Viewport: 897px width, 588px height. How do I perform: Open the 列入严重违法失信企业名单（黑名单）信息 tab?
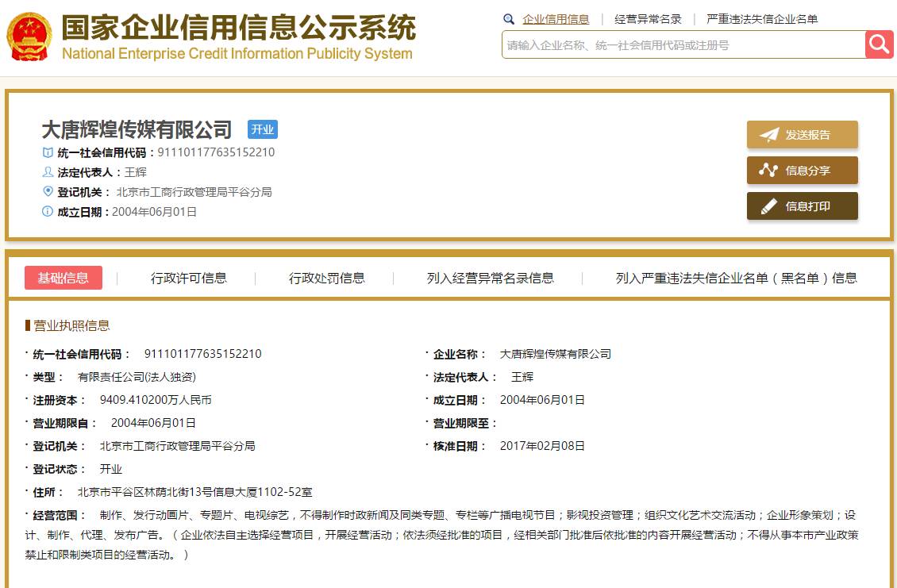pyautogui.click(x=736, y=278)
